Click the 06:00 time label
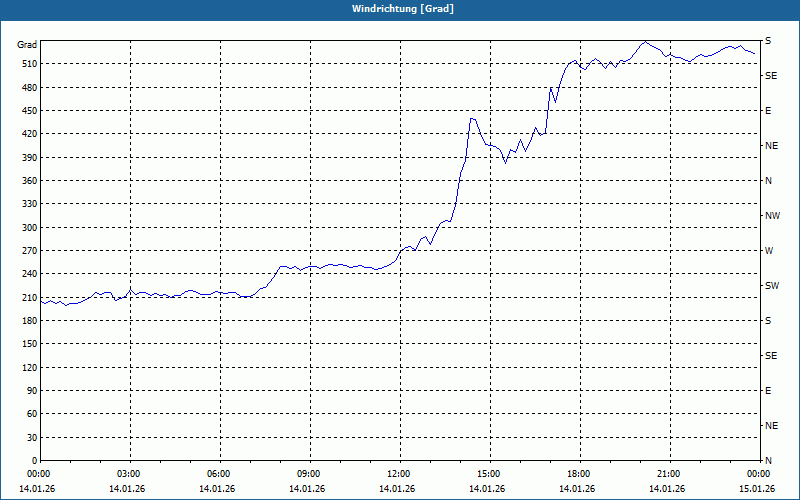The image size is (800, 500). click(x=220, y=474)
